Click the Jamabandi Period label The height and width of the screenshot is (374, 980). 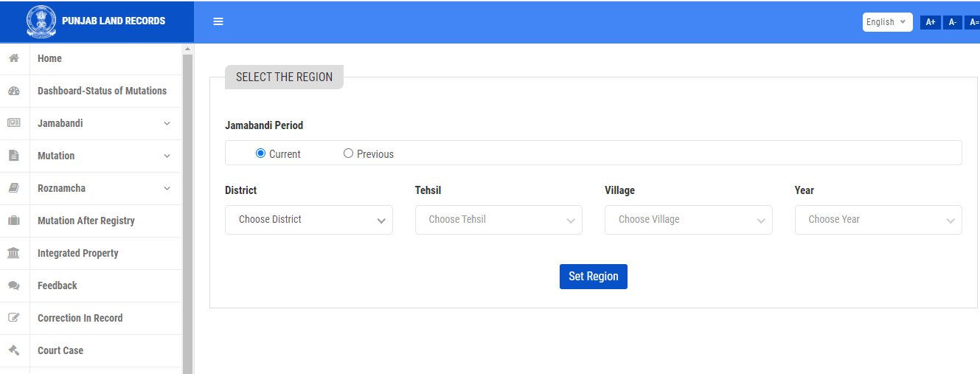tap(264, 125)
